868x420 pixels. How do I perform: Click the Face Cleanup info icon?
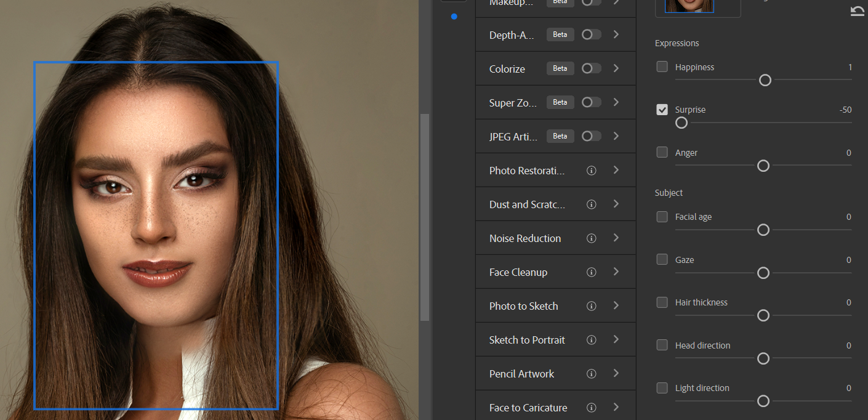click(x=592, y=272)
